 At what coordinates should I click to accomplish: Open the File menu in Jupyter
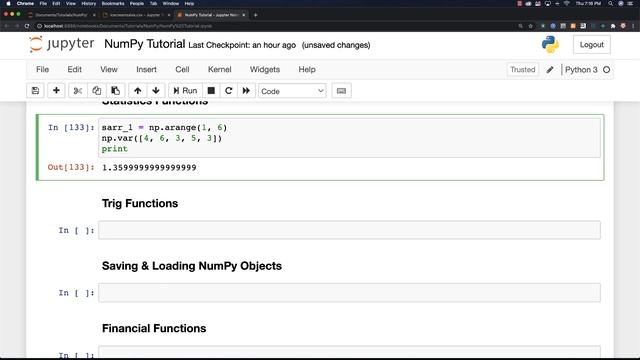coord(42,69)
